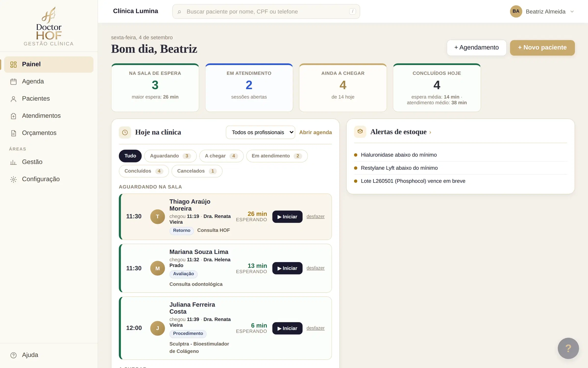
Task: Expand the Beatriz Almeida user menu
Action: (542, 12)
